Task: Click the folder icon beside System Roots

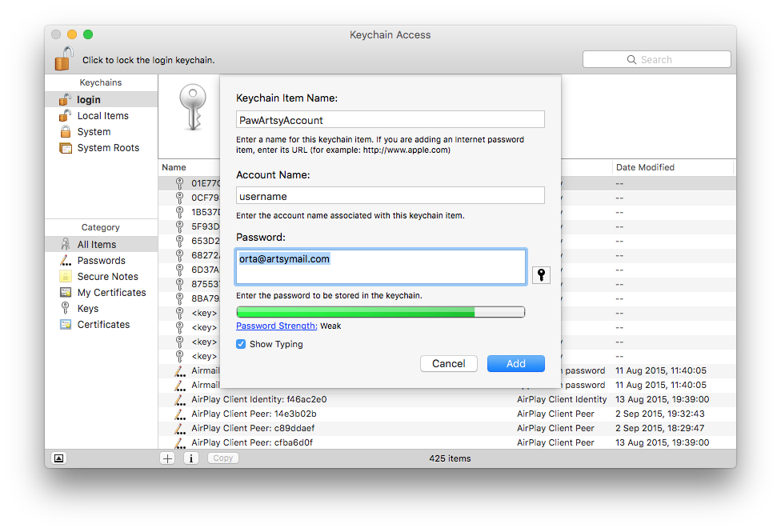Action: tap(66, 148)
